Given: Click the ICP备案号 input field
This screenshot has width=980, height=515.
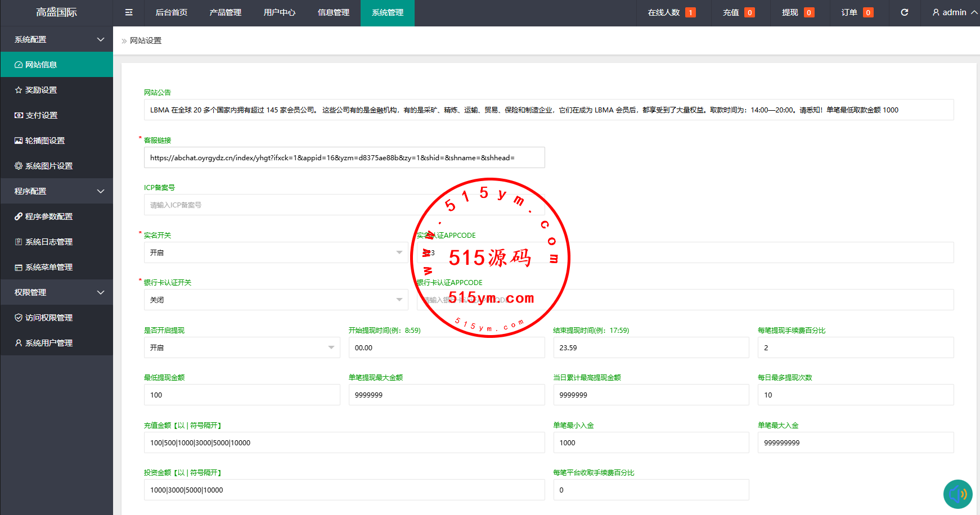Looking at the screenshot, I should (x=281, y=205).
